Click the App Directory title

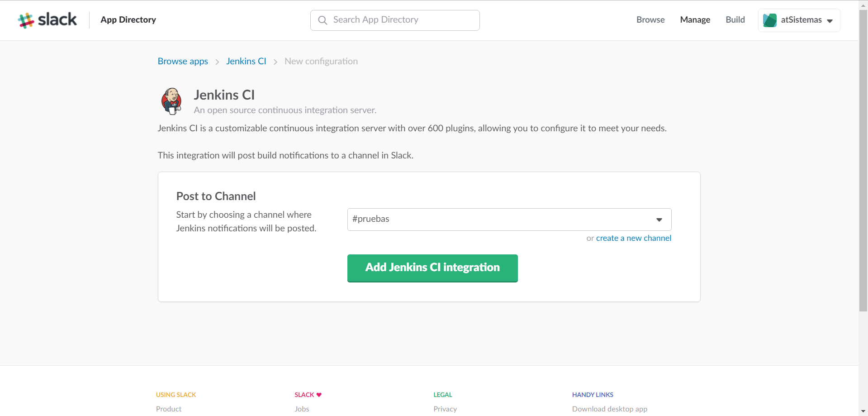point(128,20)
